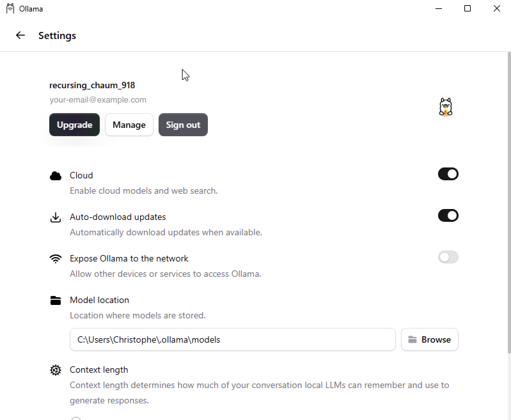This screenshot has width=511, height=420.
Task: Sign out of the account
Action: 183,125
